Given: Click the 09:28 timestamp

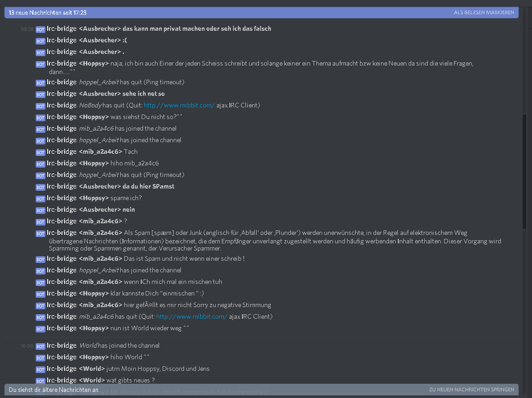Looking at the screenshot, I should (x=27, y=29).
